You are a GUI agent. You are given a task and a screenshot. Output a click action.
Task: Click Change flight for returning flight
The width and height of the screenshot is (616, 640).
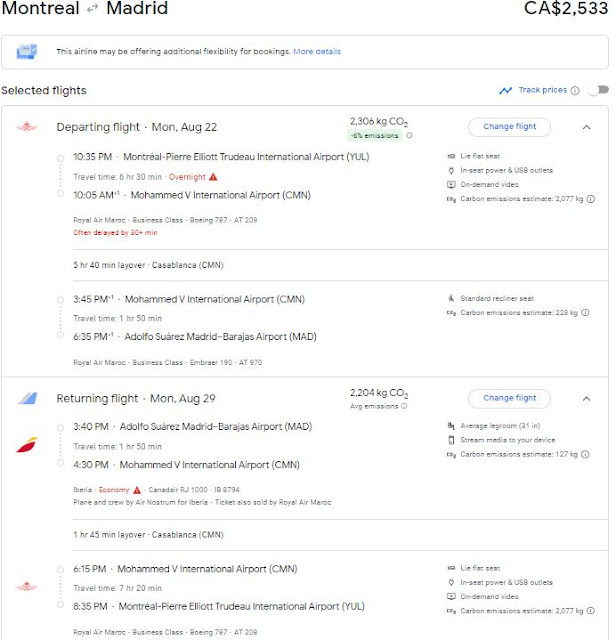click(x=509, y=398)
